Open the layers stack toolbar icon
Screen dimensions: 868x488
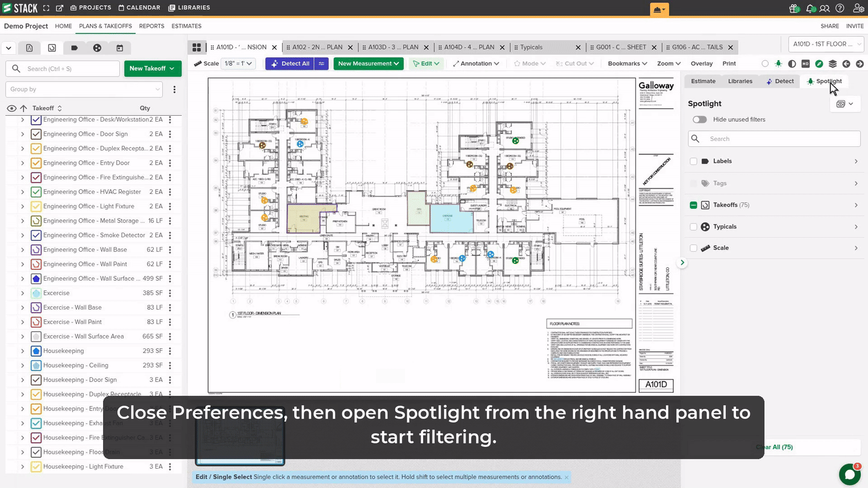[x=832, y=63]
